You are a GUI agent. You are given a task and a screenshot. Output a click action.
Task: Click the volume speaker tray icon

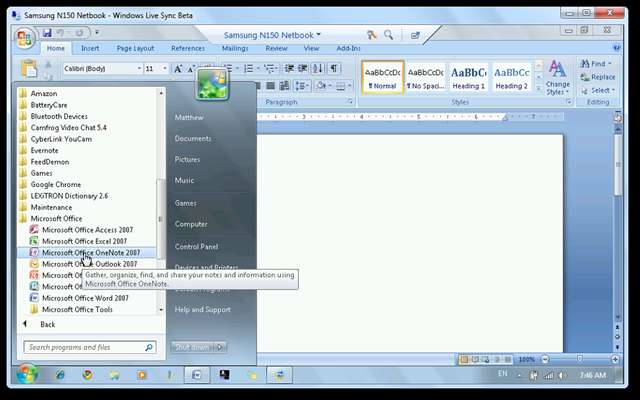[562, 375]
